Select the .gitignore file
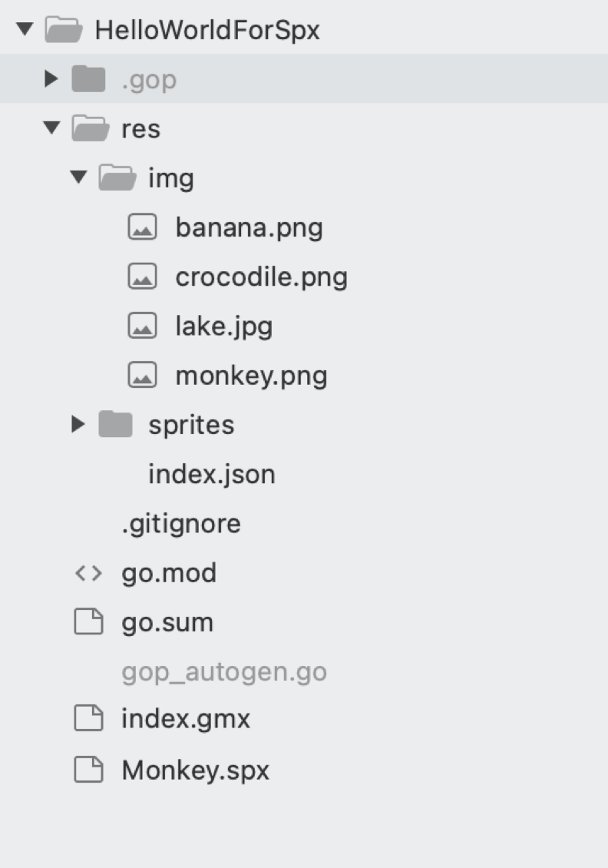 (180, 524)
